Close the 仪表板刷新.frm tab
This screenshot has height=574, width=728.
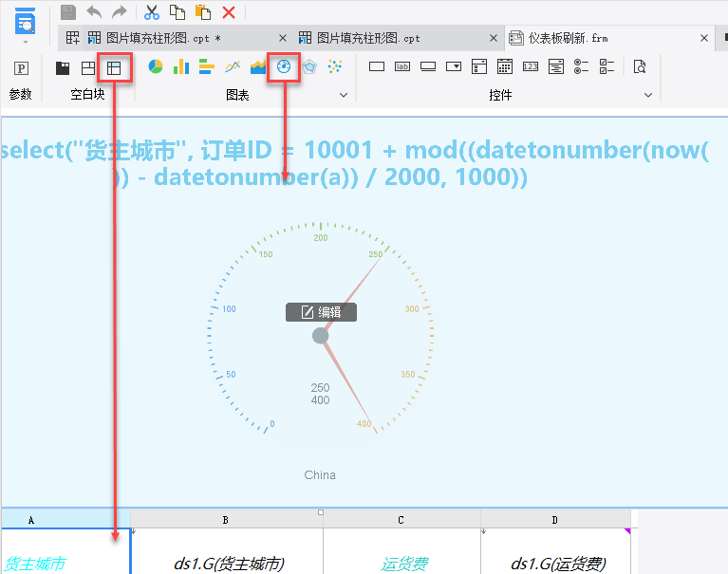pos(704,38)
